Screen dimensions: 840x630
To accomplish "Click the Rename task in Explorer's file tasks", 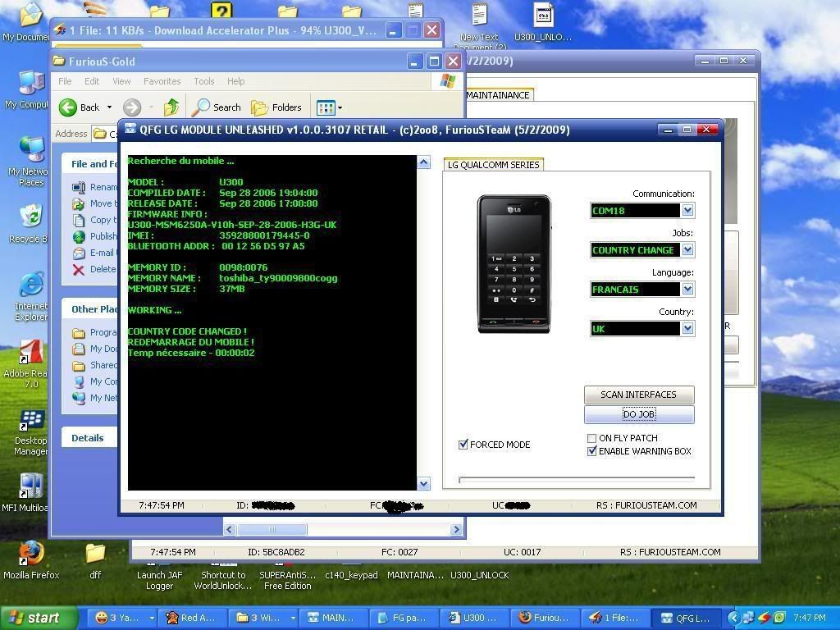I will (94, 187).
